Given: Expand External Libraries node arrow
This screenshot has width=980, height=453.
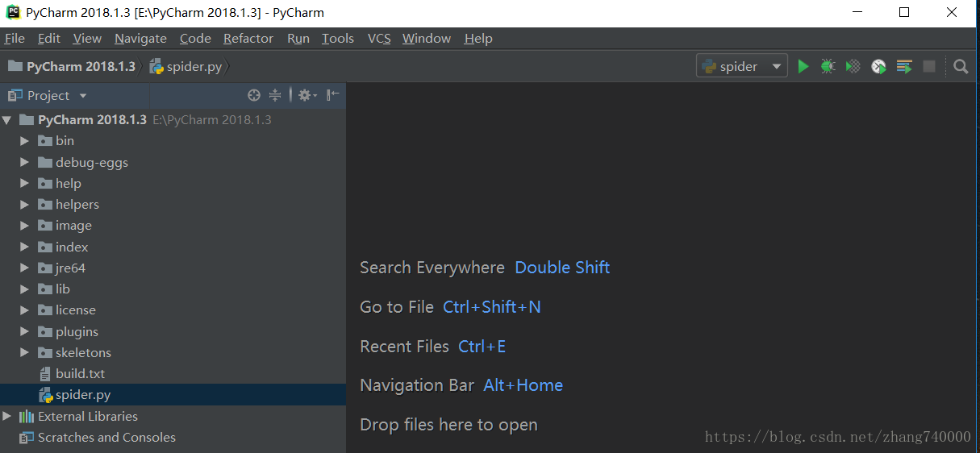Looking at the screenshot, I should (7, 417).
